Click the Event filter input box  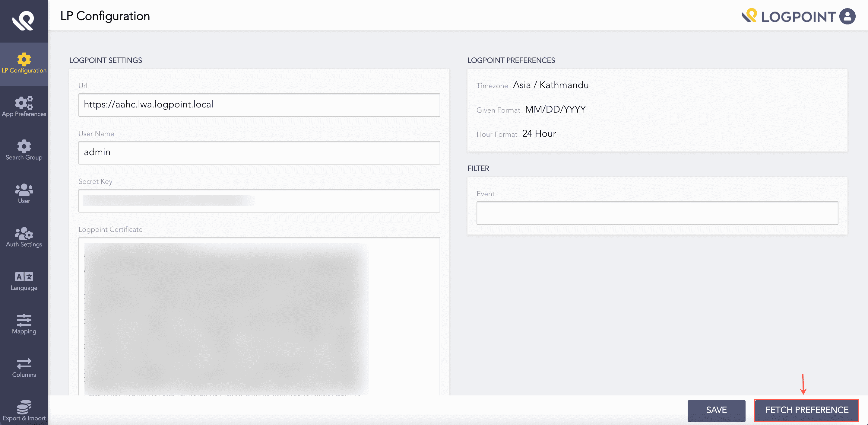[x=657, y=213]
